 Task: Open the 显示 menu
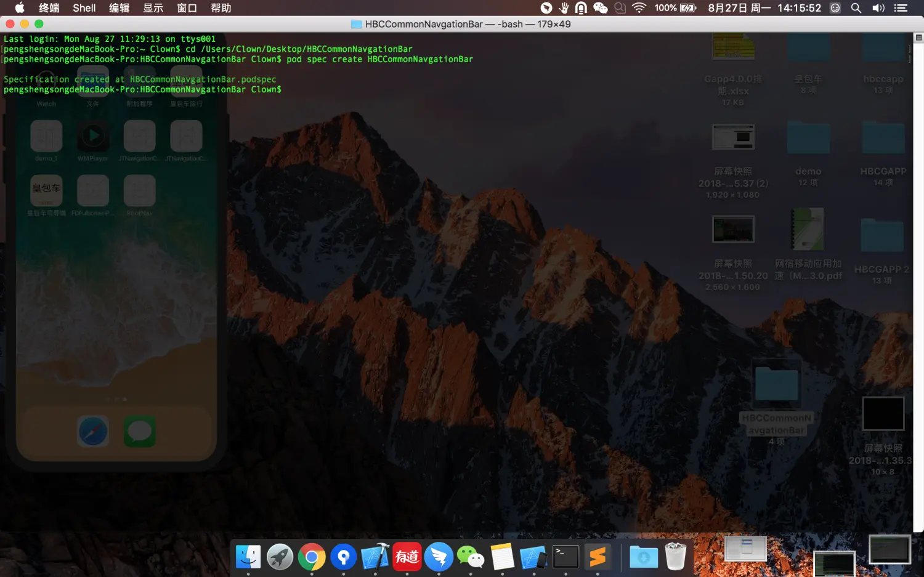coord(153,8)
